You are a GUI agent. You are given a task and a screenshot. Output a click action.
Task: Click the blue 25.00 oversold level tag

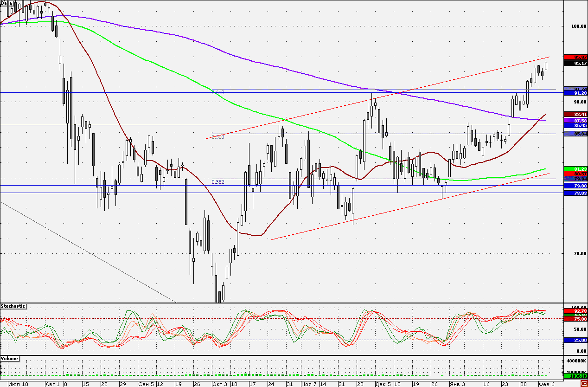575,340
